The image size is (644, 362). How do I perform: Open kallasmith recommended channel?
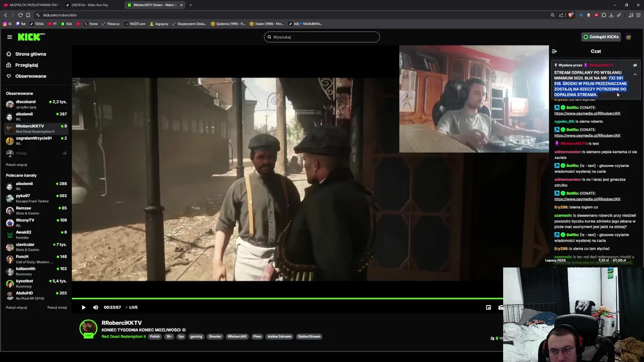36,271
